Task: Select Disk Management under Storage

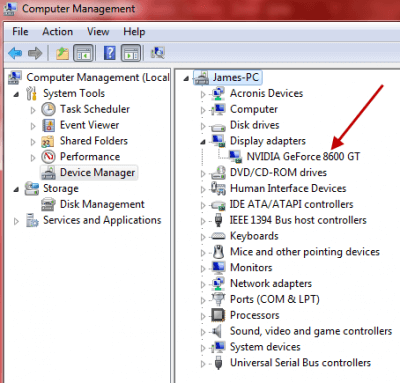Action: coord(102,204)
